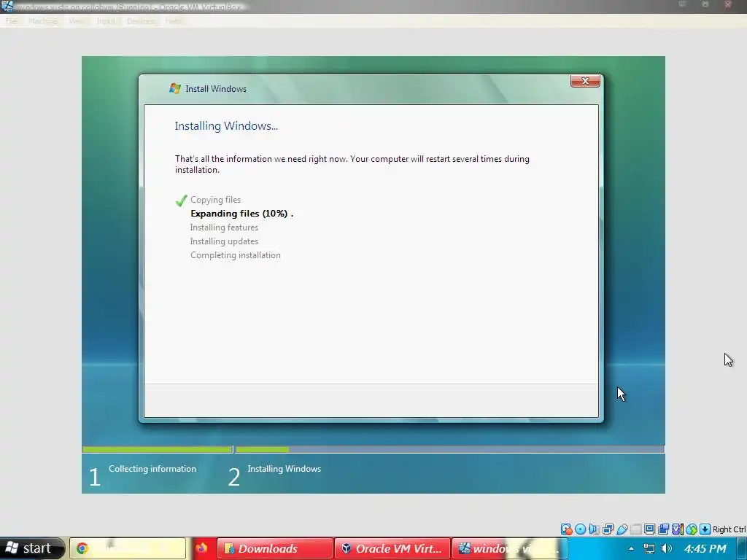This screenshot has height=560, width=747.
Task: Click the hard disk activity icon in VirtualBox status bar
Action: pos(566,529)
